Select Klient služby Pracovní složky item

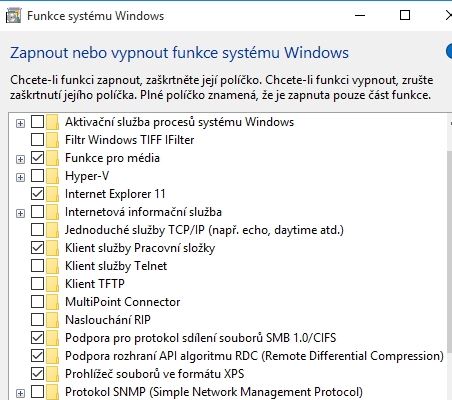pos(140,248)
